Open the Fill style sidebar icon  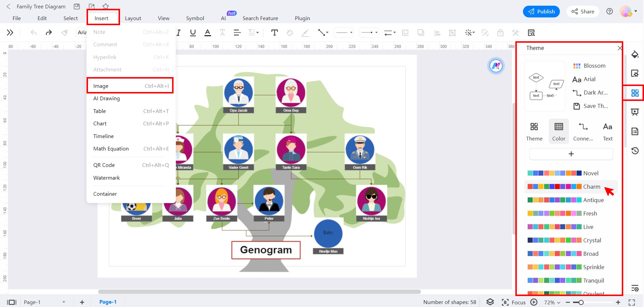635,54
